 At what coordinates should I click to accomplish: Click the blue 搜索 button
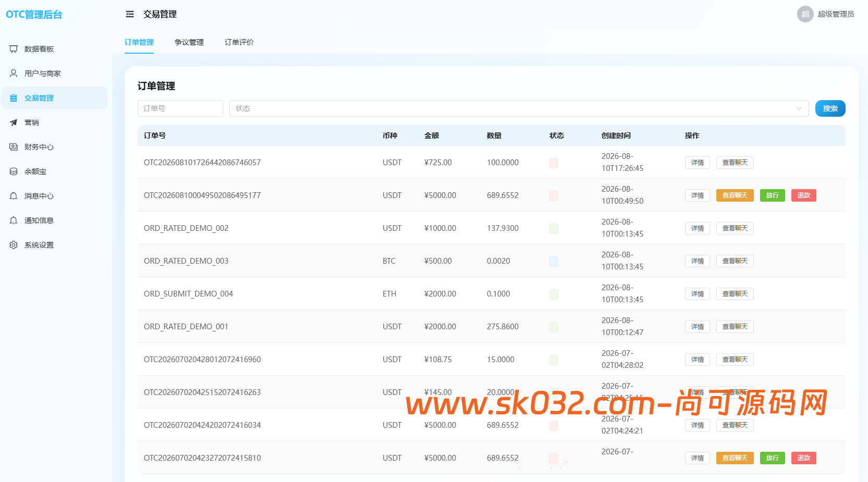coord(830,108)
